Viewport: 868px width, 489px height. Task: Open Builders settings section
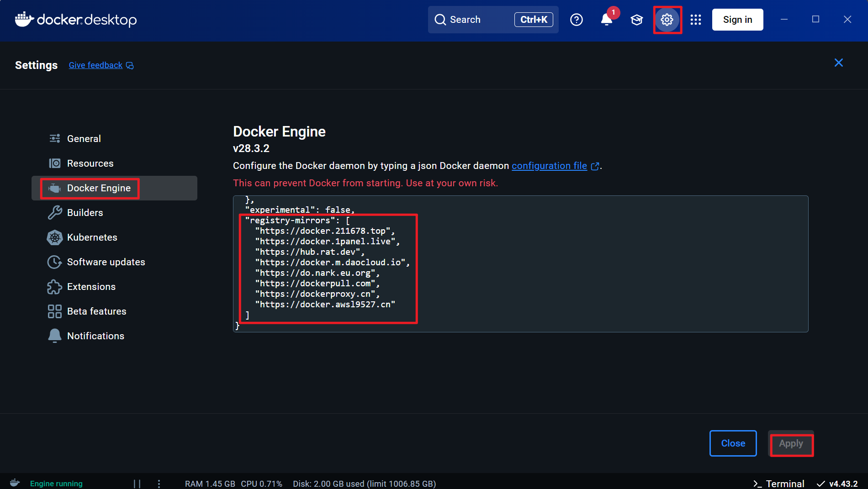tap(85, 213)
